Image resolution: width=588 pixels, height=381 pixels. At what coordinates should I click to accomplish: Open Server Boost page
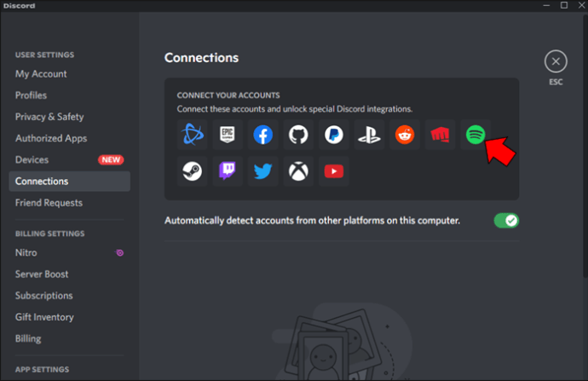[x=70, y=274]
